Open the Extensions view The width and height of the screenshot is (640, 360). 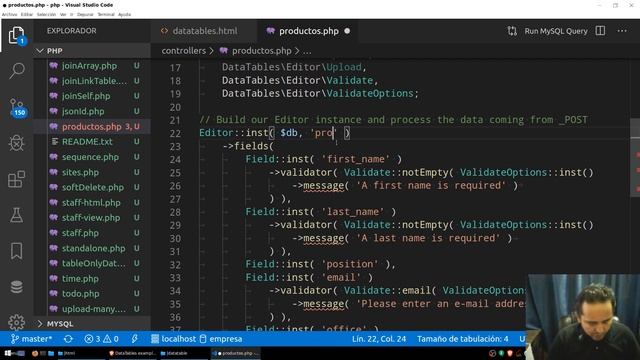(x=17, y=179)
